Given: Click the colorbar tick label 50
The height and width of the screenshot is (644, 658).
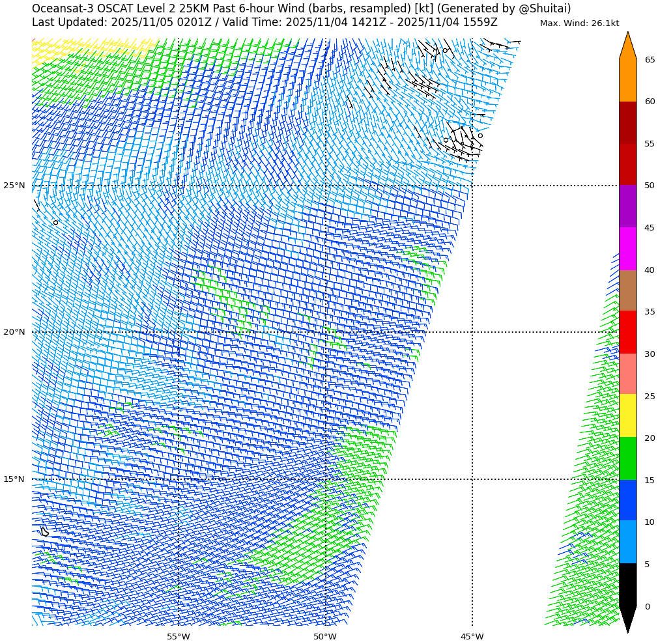Looking at the screenshot, I should (650, 186).
